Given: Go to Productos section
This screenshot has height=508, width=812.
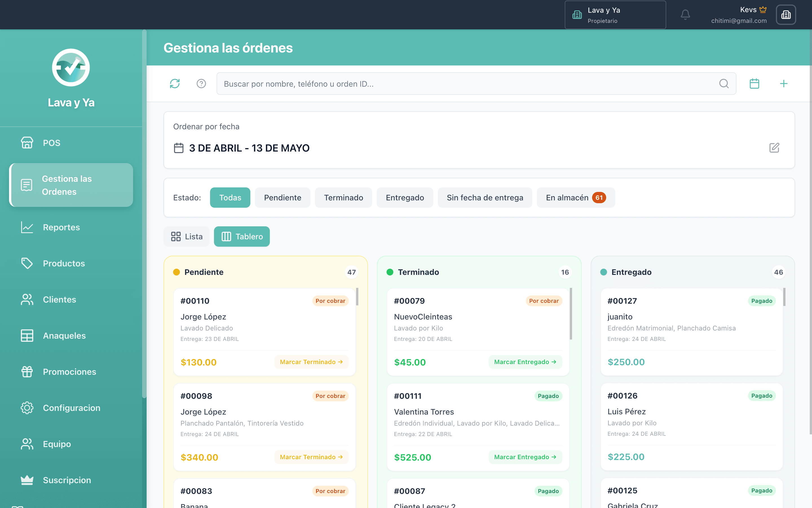Looking at the screenshot, I should [x=71, y=263].
